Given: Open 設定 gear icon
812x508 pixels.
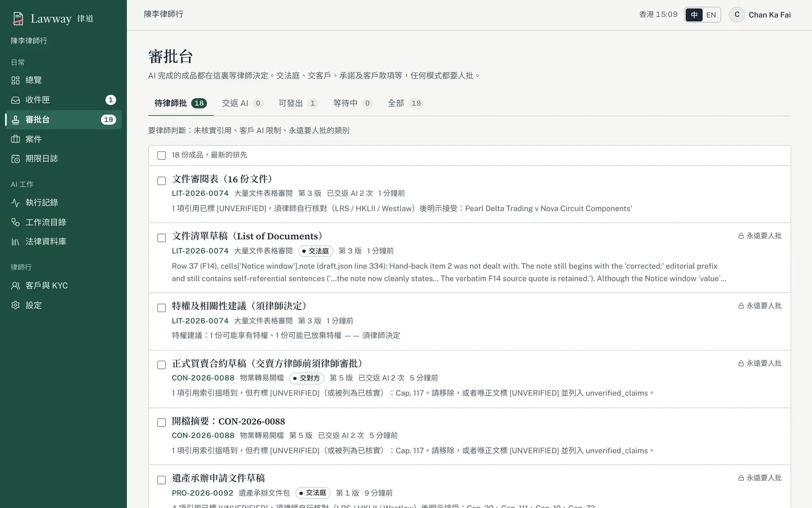Looking at the screenshot, I should coord(15,305).
